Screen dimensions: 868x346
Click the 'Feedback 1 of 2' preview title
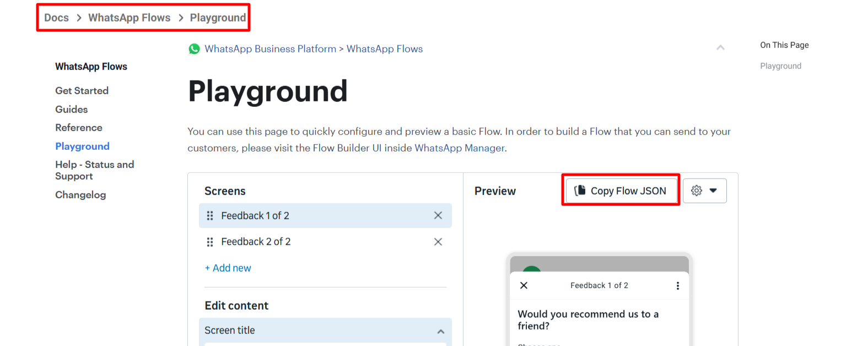click(x=599, y=285)
